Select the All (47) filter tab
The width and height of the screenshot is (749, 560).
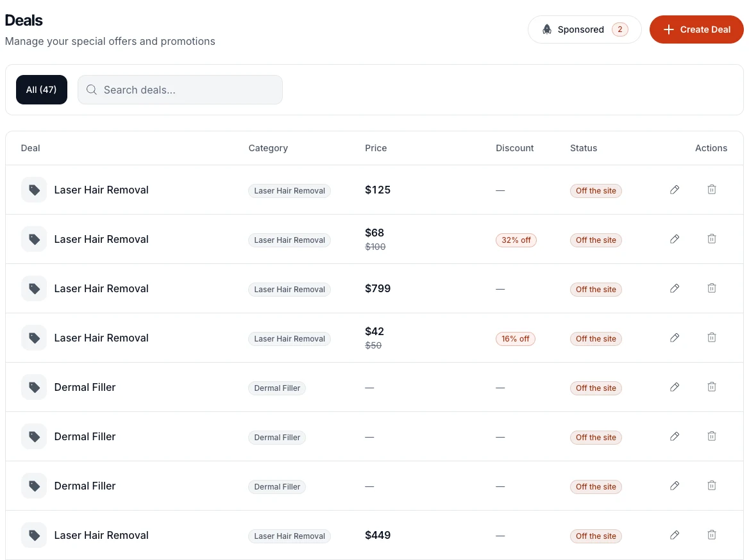tap(42, 90)
